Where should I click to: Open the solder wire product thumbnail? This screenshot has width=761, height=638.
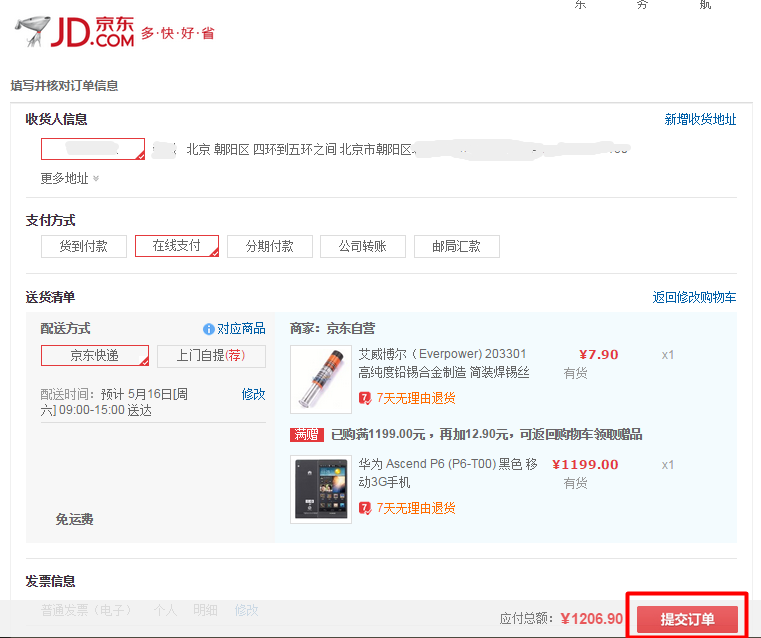pos(321,379)
